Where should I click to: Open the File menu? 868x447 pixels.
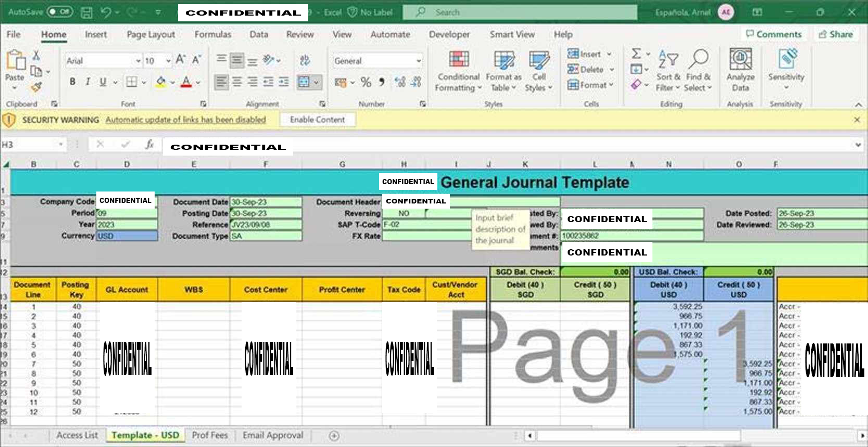[14, 34]
